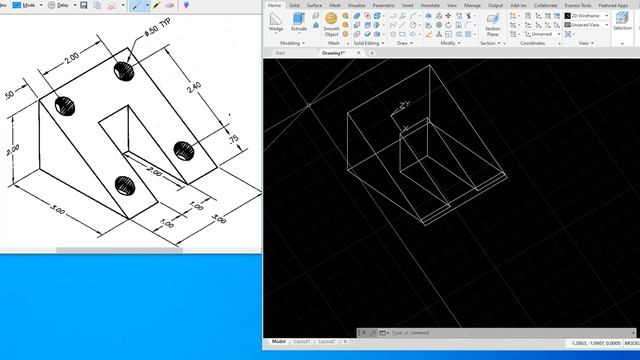Expand the Modeling panel

[x=292, y=43]
